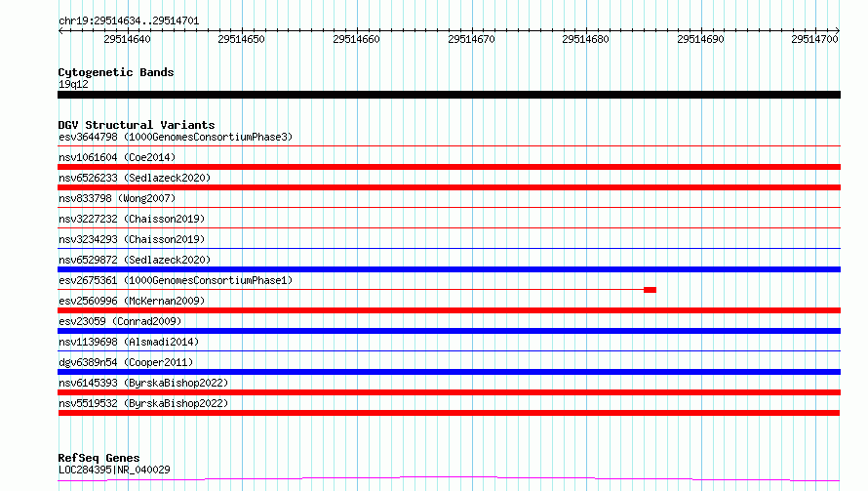Screen dimensions: 868x491
Task: Select the 19q12 band label
Action: [x=73, y=84]
